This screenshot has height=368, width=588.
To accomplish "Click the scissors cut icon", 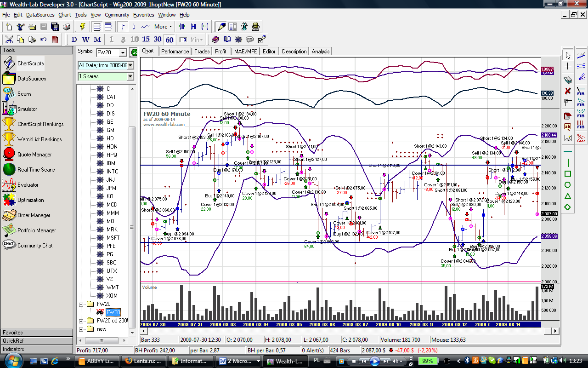I will point(9,40).
